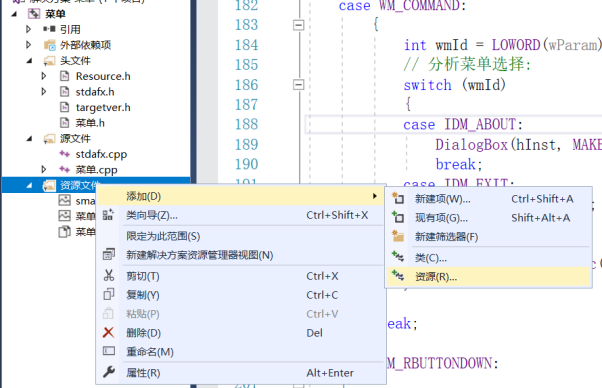602x388 pixels.
Task: Expand the stdafx.h node
Action: point(44,91)
